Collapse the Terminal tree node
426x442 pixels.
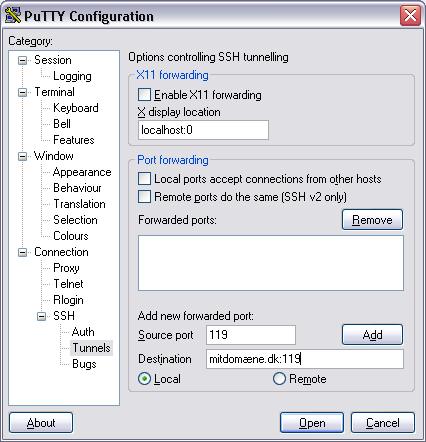pos(22,92)
